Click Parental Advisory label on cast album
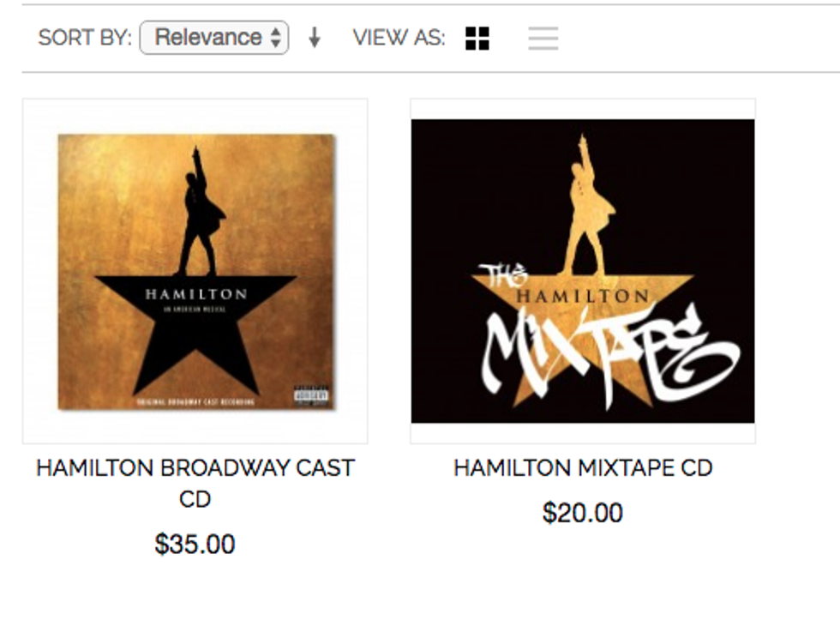 [x=311, y=395]
